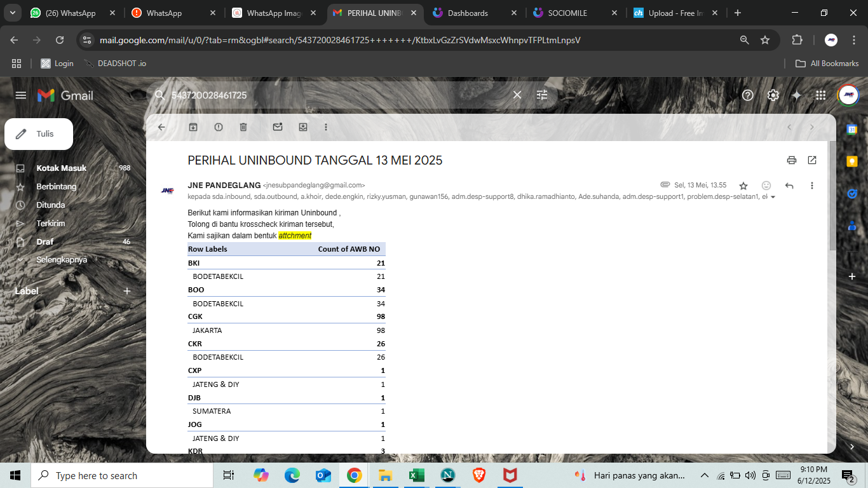Open Excel from taskbar

(x=416, y=475)
